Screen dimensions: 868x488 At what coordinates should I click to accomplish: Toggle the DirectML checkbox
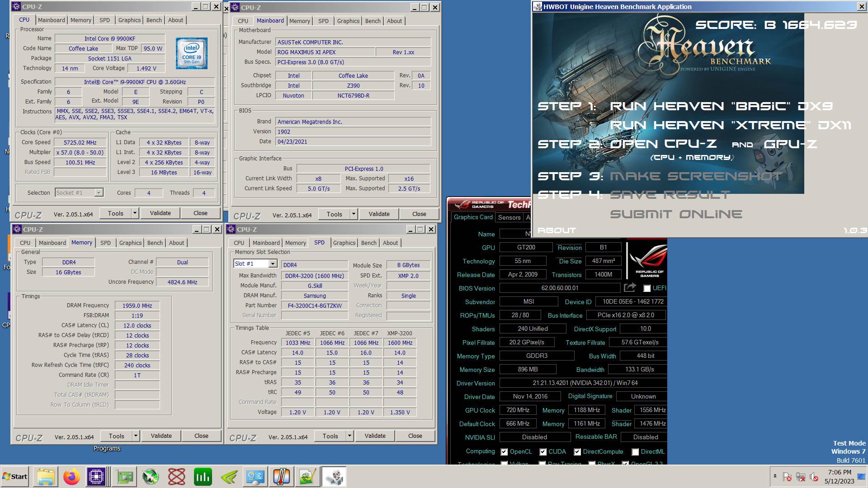(635, 452)
